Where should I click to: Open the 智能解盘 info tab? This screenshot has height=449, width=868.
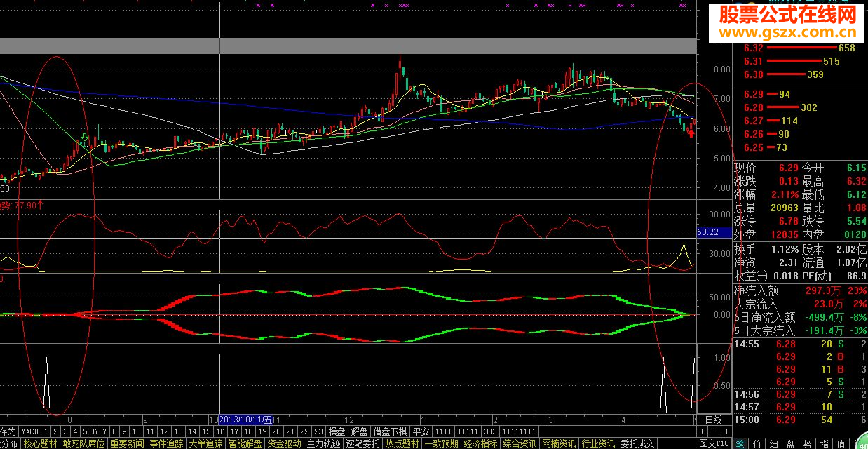pyautogui.click(x=245, y=443)
